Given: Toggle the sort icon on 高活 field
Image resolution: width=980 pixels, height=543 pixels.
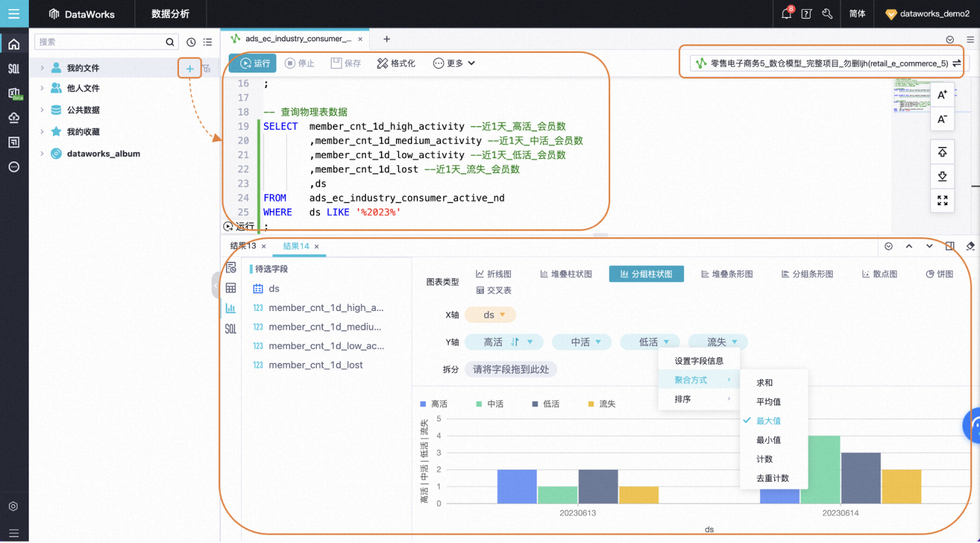Looking at the screenshot, I should tap(515, 342).
